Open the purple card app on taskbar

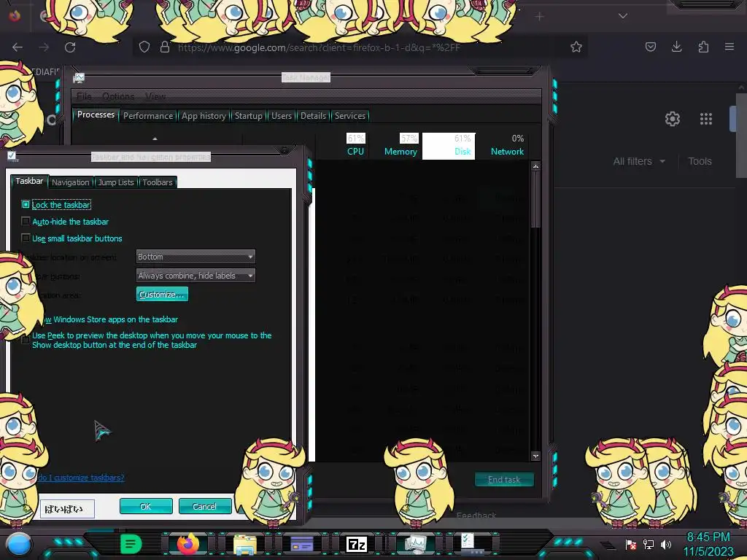(301, 544)
